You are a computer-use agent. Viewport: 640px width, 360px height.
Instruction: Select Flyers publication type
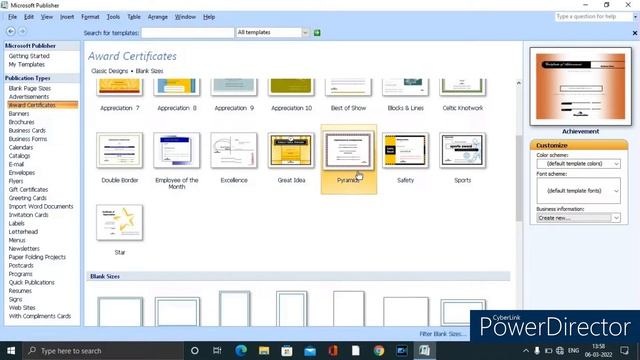coord(16,181)
